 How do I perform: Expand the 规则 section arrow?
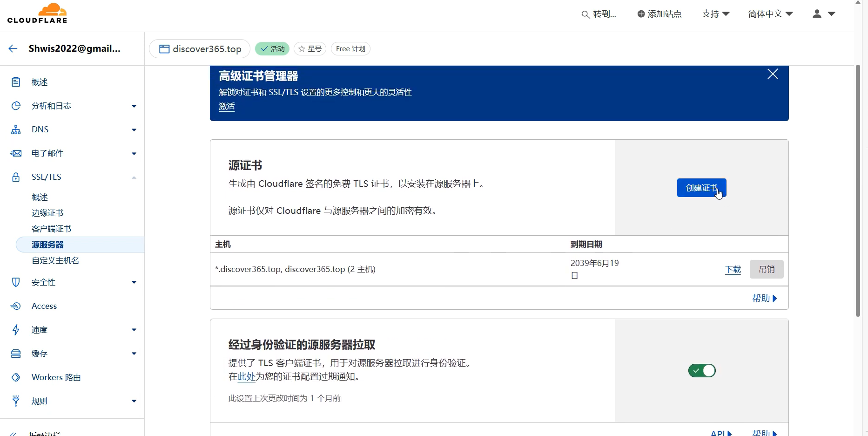[134, 401]
